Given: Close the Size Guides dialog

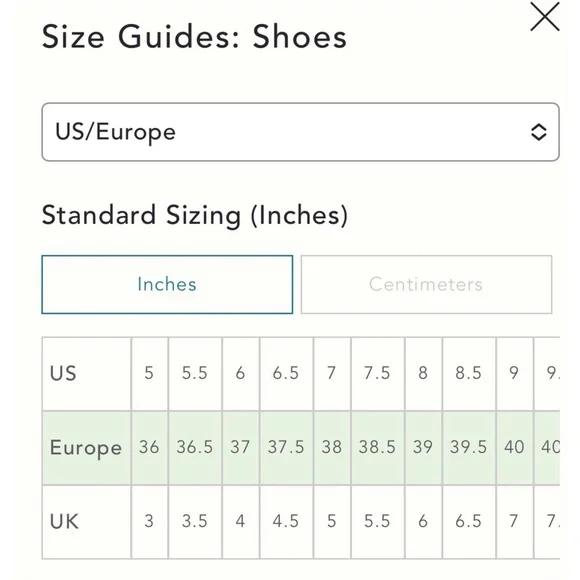Looking at the screenshot, I should pos(544,17).
